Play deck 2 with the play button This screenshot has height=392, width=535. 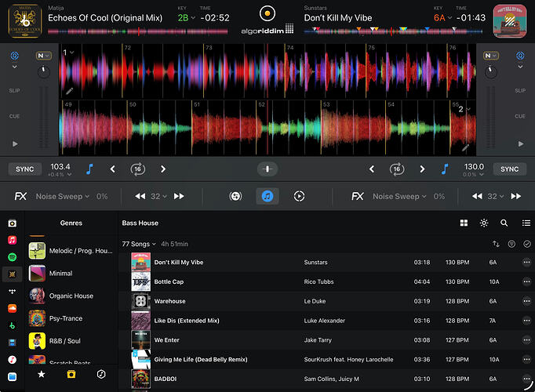(x=521, y=143)
